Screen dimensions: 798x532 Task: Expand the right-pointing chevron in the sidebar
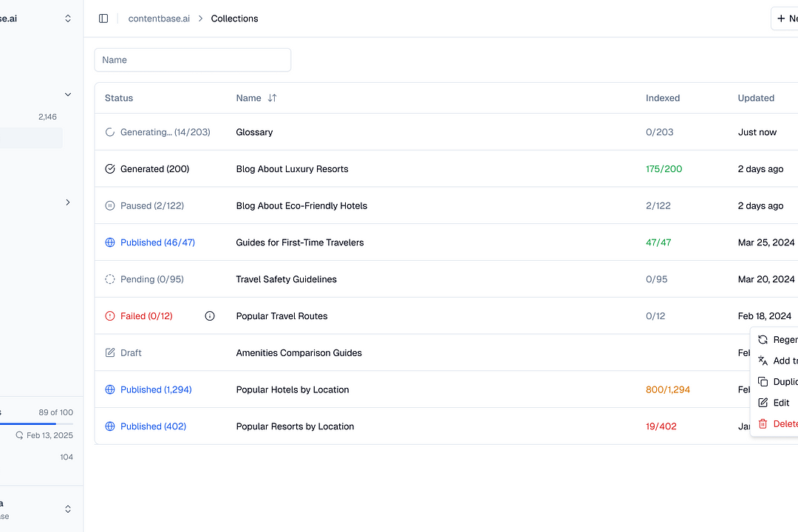pyautogui.click(x=67, y=202)
